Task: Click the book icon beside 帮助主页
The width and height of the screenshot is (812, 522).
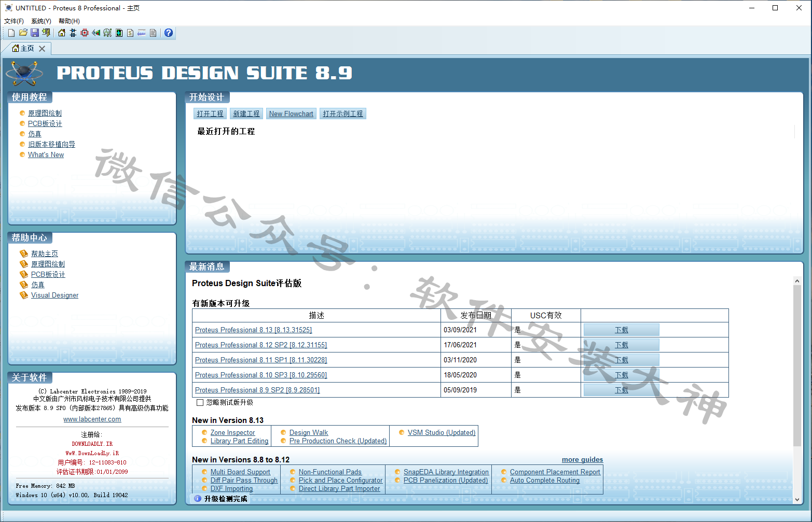Action: [24, 253]
